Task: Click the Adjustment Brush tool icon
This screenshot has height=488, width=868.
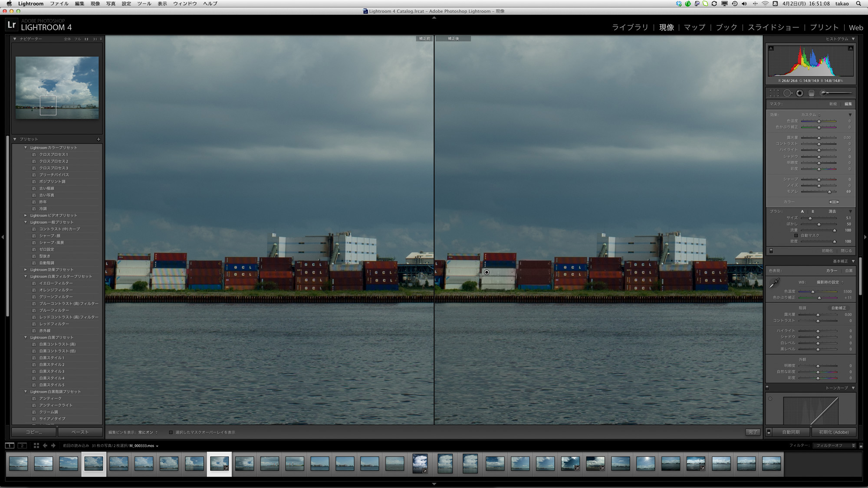Action: [x=823, y=93]
